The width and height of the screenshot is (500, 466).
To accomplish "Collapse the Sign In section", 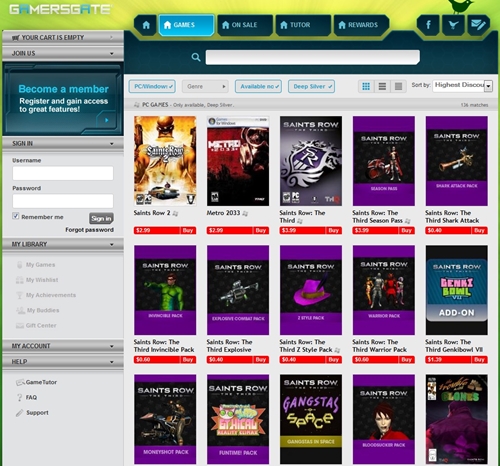I will coord(63,144).
